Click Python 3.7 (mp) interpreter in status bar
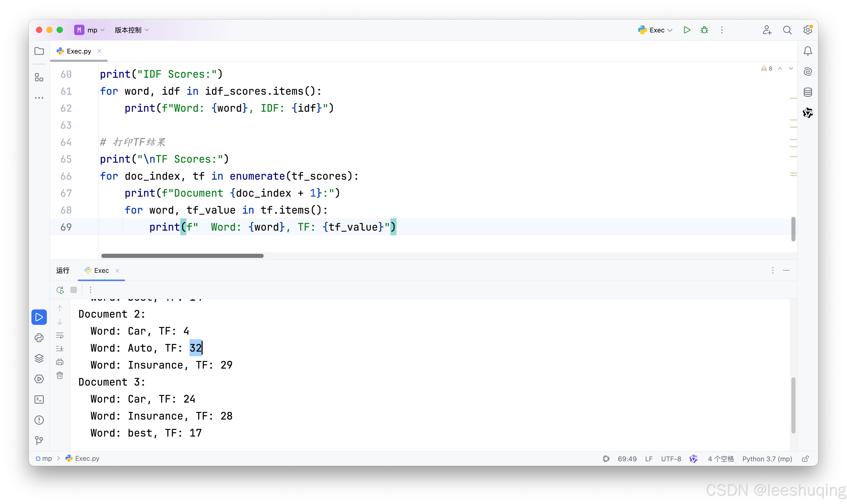Screen dimensions: 847x504 pyautogui.click(x=766, y=459)
